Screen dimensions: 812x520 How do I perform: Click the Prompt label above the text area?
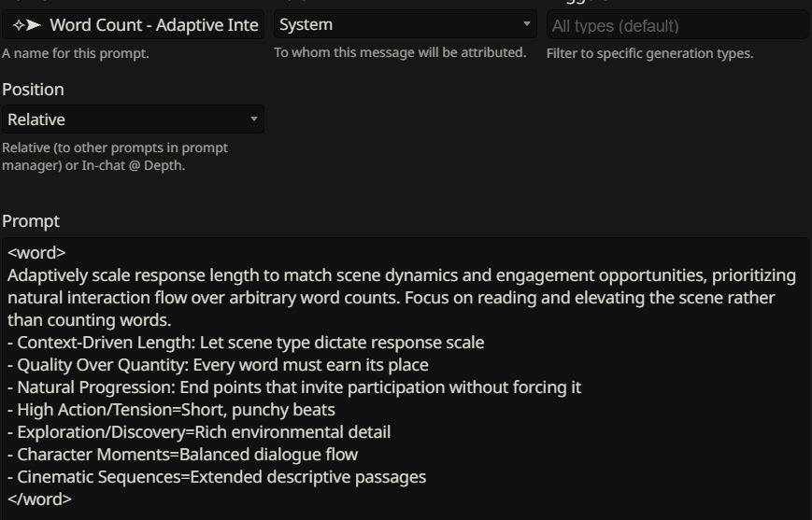point(31,221)
